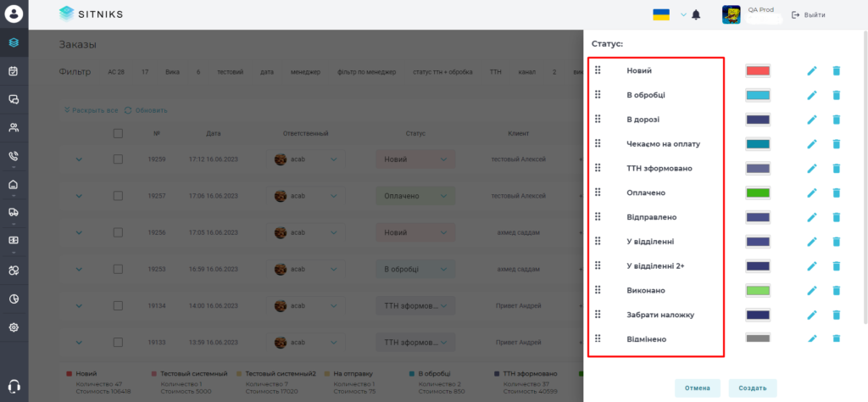The width and height of the screenshot is (868, 402).
Task: Select the АС 28 filter tab
Action: tap(116, 72)
